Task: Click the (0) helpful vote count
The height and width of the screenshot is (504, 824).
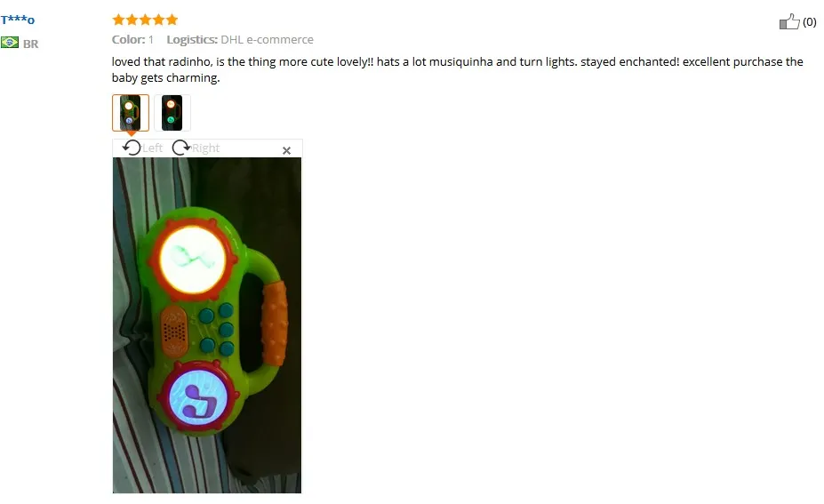Action: coord(809,22)
